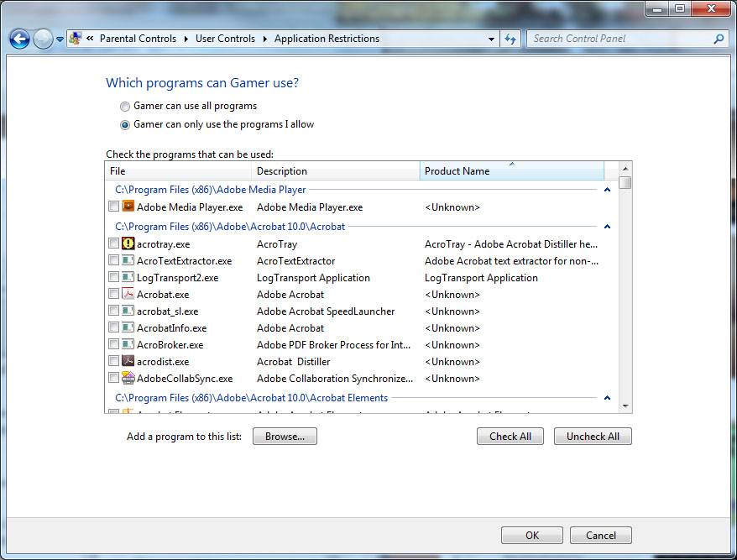Viewport: 737px width, 560px height.
Task: Check the AcrobatInfo.exe checkbox
Action: click(113, 327)
